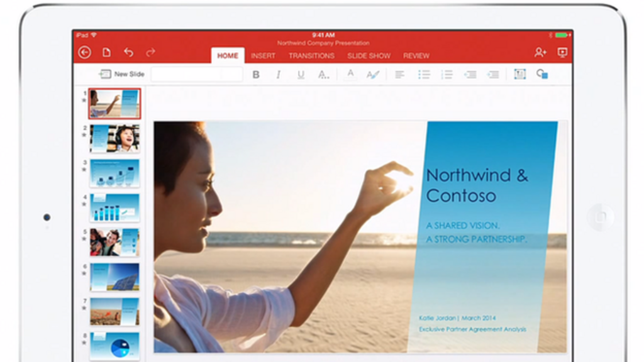Click 'Exclusive Partner Agreement Analysis' text
The image size is (644, 362).
tap(472, 329)
